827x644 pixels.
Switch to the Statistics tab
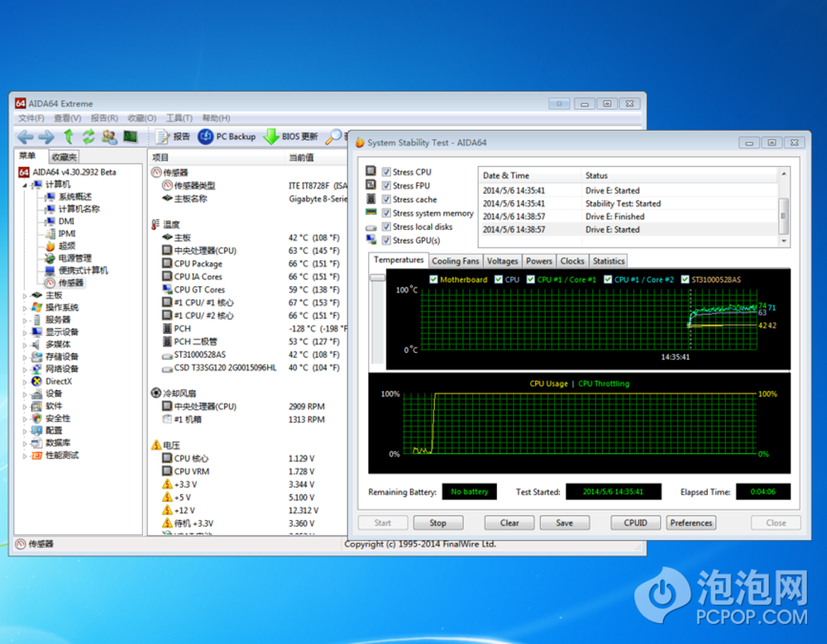click(609, 261)
